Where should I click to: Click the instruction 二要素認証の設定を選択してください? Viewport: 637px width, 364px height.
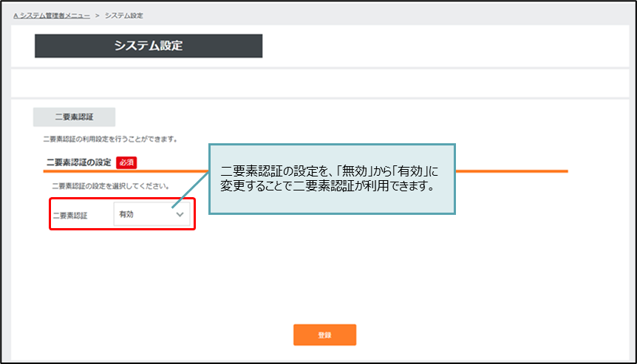[x=111, y=186]
